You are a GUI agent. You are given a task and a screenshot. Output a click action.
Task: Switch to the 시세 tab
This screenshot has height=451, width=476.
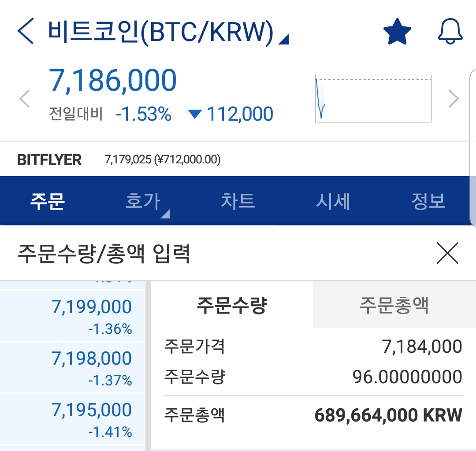point(333,201)
